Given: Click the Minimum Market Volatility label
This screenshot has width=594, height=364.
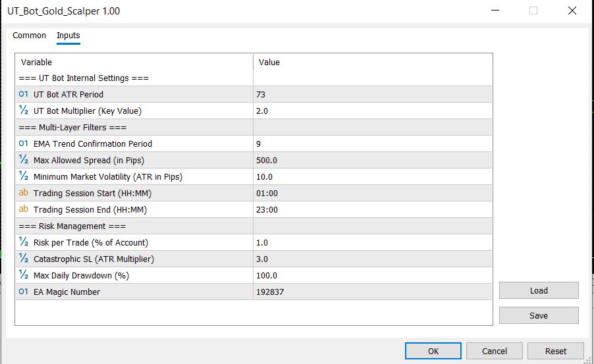Looking at the screenshot, I should point(108,177).
